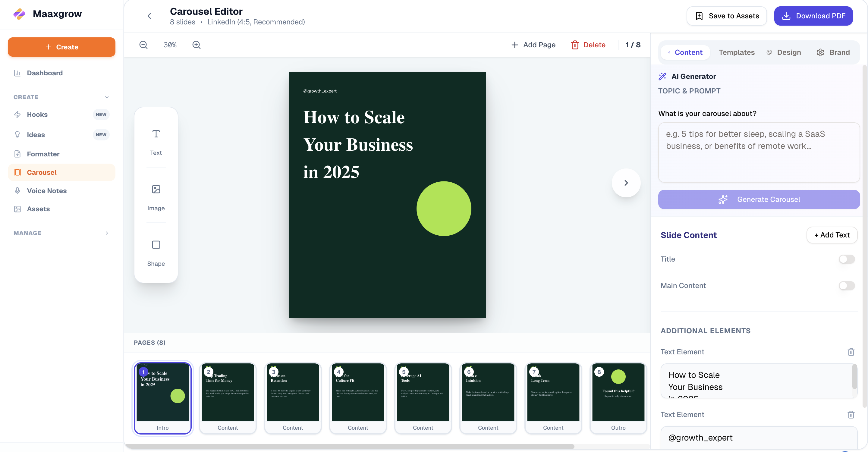Delete the first Text Element via trash icon
The height and width of the screenshot is (452, 868).
click(851, 352)
